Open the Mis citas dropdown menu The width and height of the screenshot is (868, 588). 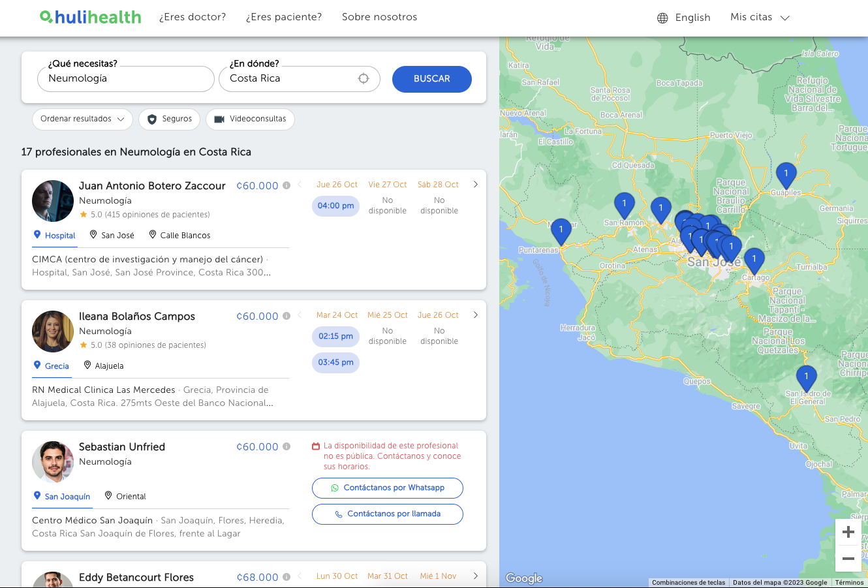tap(760, 18)
